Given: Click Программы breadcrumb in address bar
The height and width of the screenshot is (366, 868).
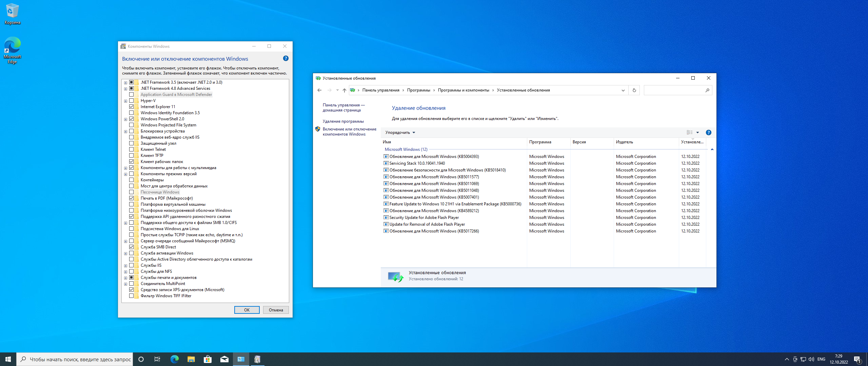Looking at the screenshot, I should [418, 90].
